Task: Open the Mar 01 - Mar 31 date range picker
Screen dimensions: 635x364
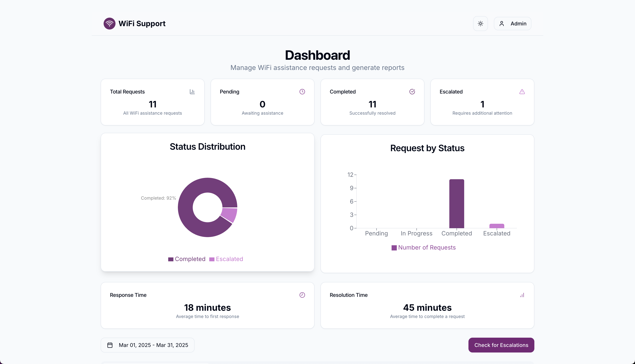Action: (x=153, y=345)
